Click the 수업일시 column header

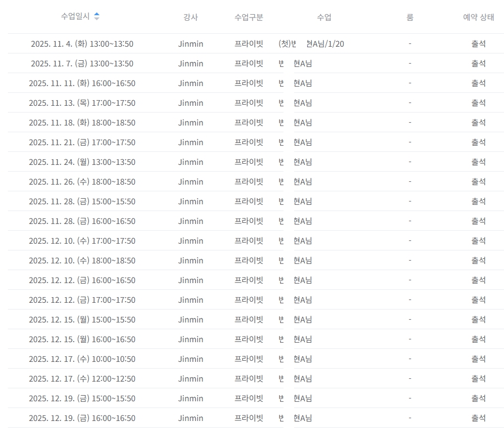(75, 16)
